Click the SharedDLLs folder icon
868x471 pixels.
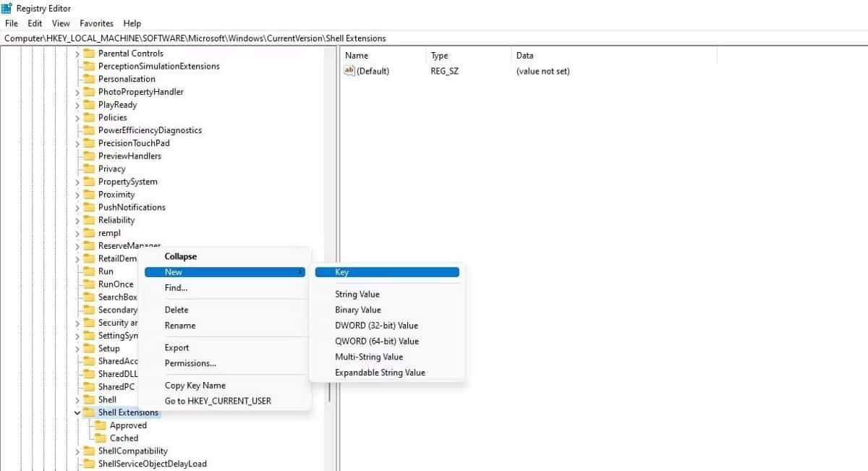[x=90, y=373]
